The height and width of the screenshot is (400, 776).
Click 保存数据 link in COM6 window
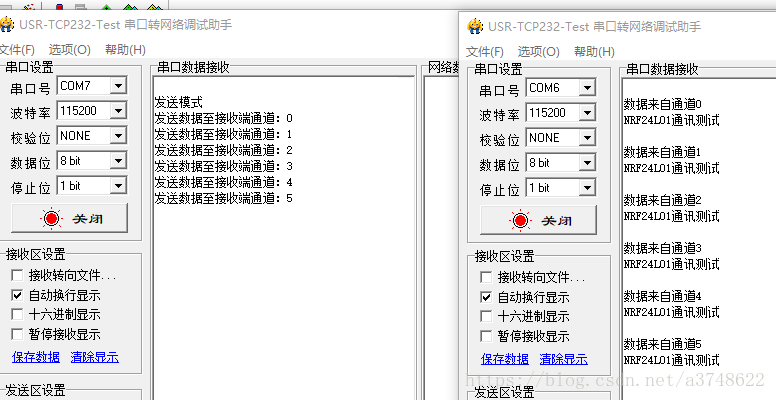click(x=505, y=359)
